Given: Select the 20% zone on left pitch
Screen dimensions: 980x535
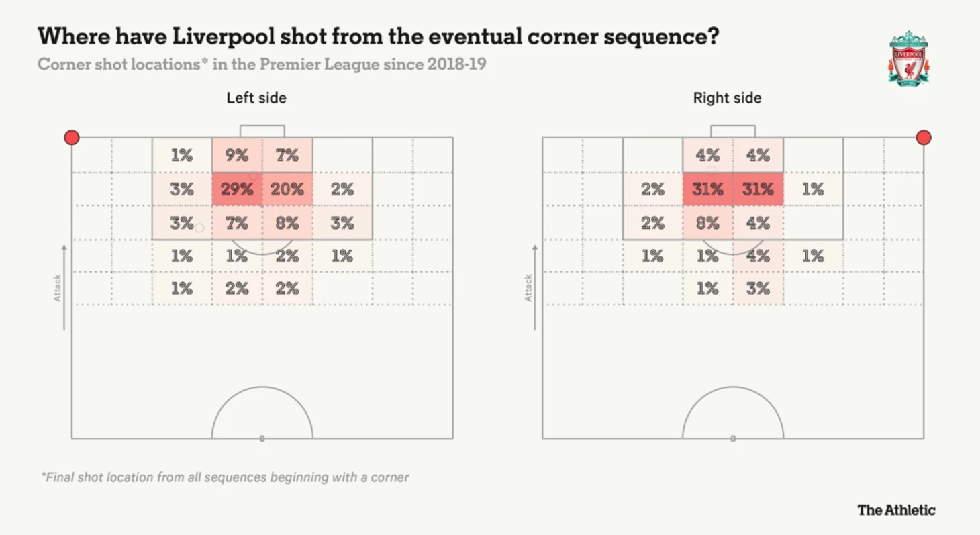Looking at the screenshot, I should (x=287, y=189).
